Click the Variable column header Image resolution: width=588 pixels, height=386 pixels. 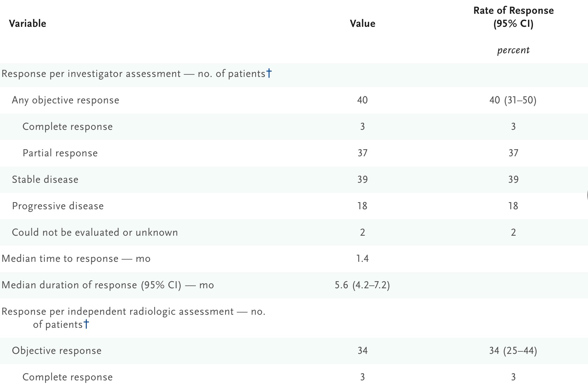pos(28,24)
